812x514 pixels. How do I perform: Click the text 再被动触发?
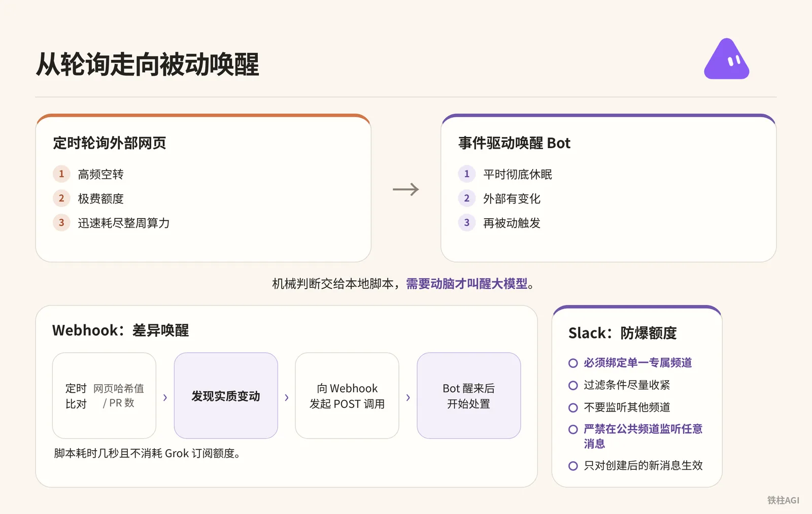pyautogui.click(x=512, y=223)
